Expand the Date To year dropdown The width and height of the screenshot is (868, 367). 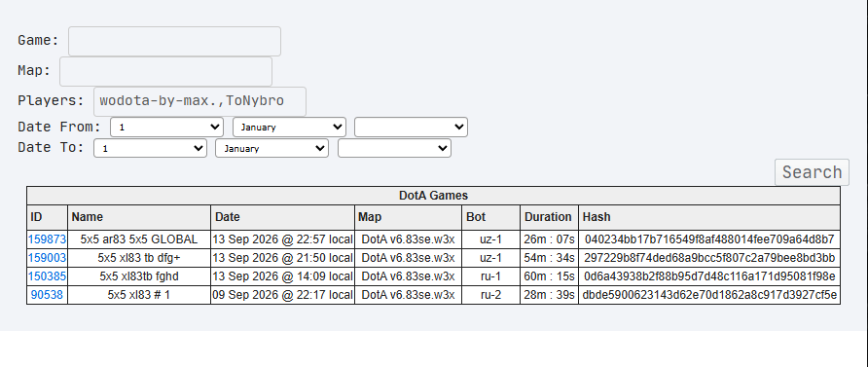coord(395,148)
